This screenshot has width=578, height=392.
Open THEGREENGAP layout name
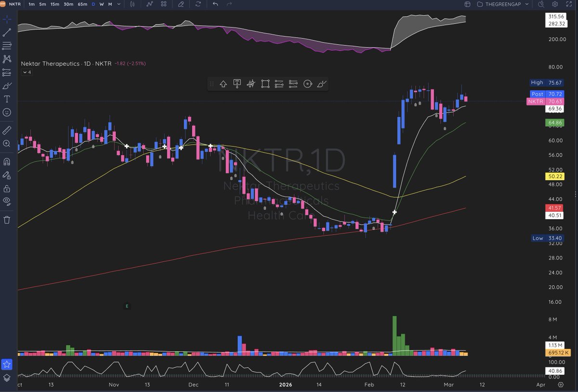(502, 4)
